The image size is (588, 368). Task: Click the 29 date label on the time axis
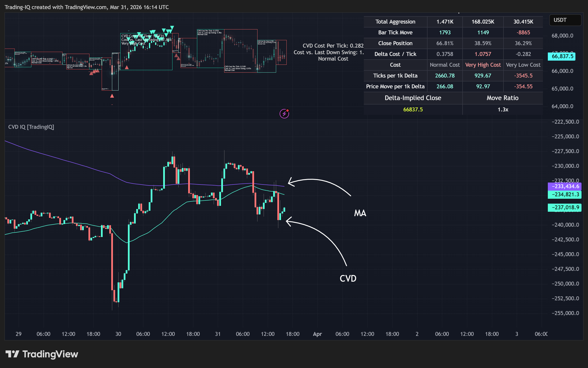[x=18, y=334]
